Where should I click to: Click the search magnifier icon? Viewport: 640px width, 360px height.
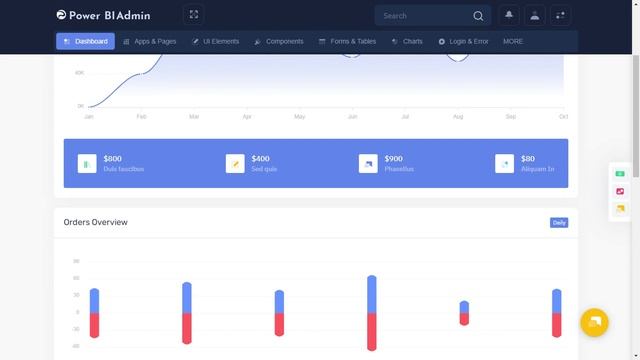click(x=478, y=16)
